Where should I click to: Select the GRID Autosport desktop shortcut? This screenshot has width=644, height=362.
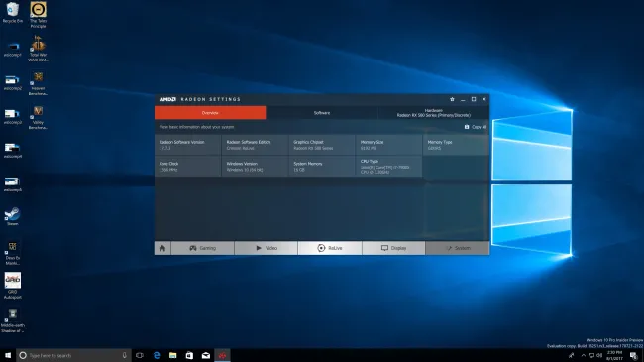(12, 285)
